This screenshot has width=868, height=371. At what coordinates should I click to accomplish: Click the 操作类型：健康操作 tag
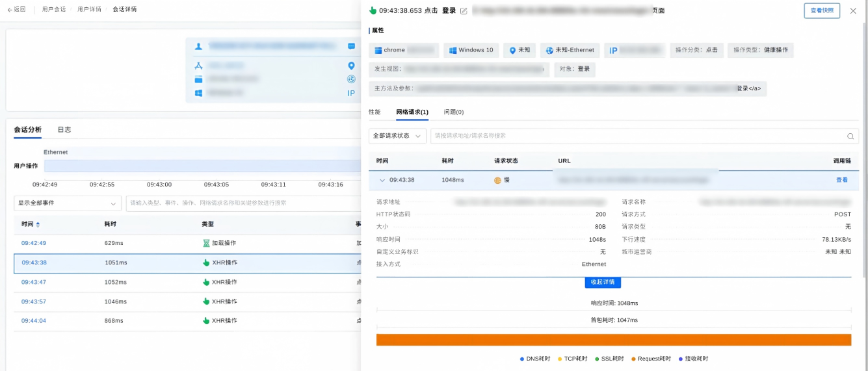point(760,50)
